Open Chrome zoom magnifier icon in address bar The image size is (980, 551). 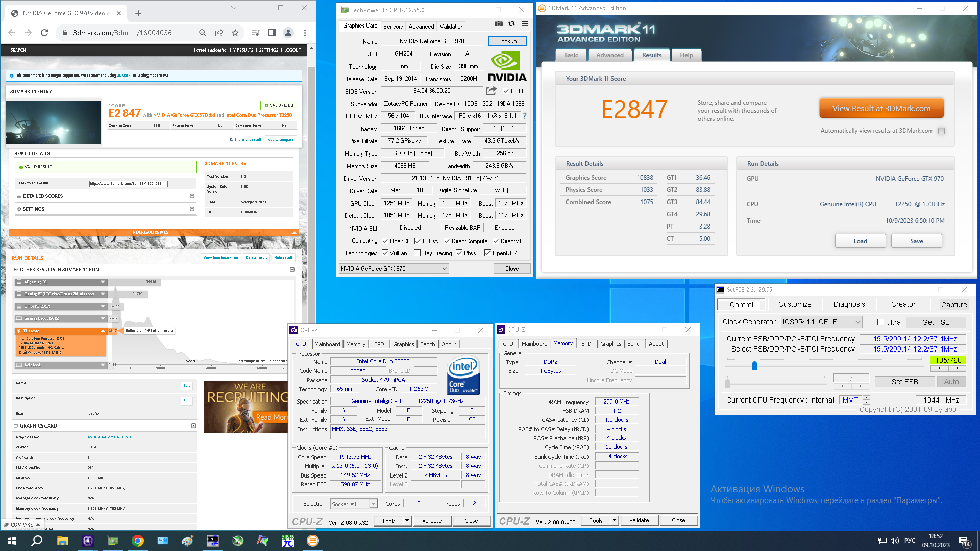(203, 33)
